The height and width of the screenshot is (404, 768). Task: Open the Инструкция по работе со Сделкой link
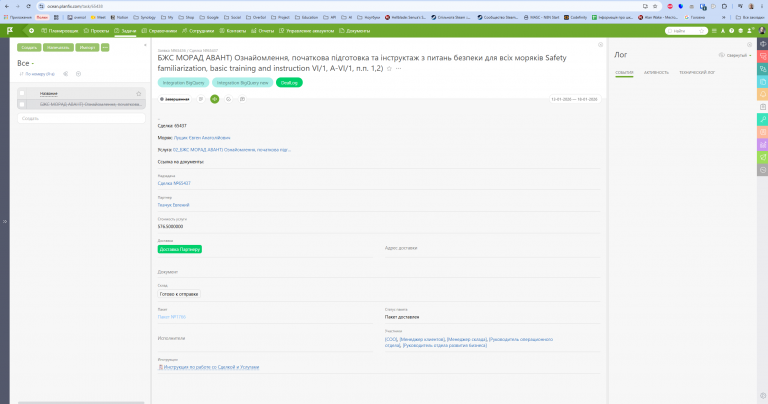tap(209, 367)
